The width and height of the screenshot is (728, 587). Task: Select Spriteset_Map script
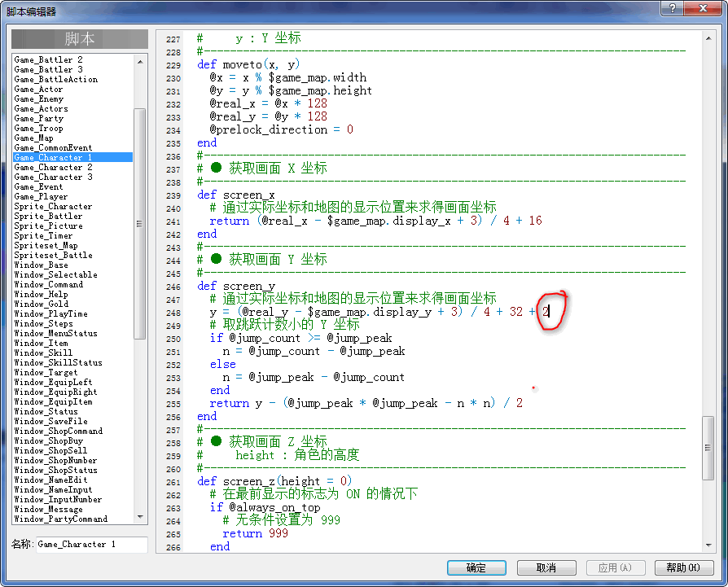click(x=46, y=246)
